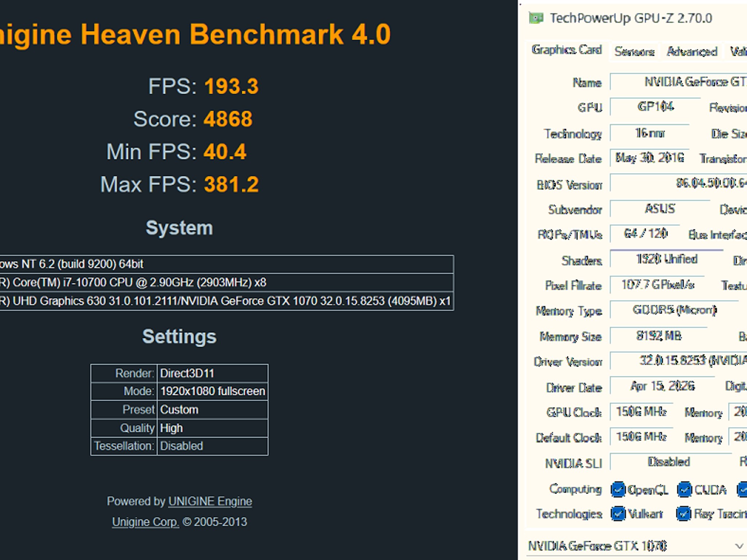Click the NVIDIA SLI Disabled field

coord(671,462)
